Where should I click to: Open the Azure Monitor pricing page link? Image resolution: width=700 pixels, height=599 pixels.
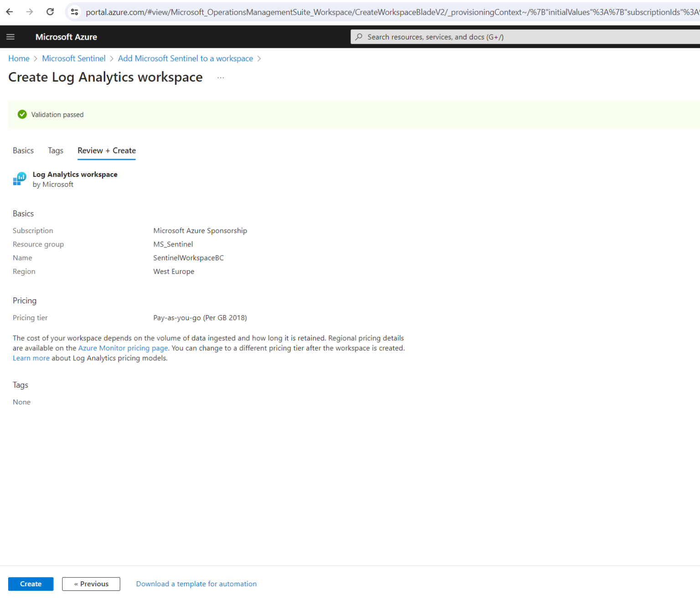point(123,348)
